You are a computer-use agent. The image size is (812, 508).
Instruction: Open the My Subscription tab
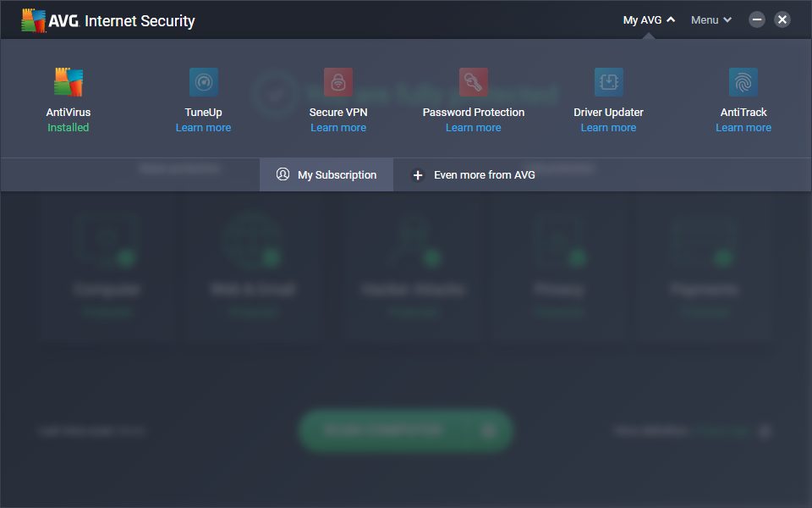point(326,175)
